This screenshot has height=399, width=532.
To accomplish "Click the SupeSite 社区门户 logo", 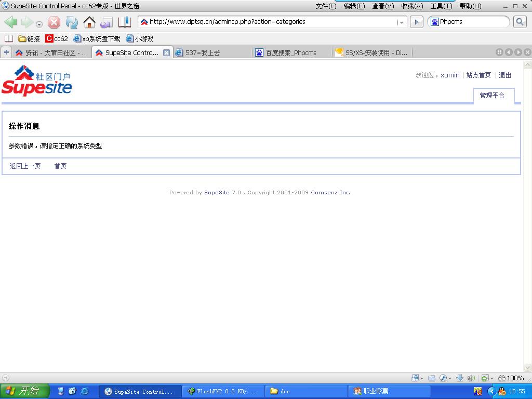I will pos(37,81).
